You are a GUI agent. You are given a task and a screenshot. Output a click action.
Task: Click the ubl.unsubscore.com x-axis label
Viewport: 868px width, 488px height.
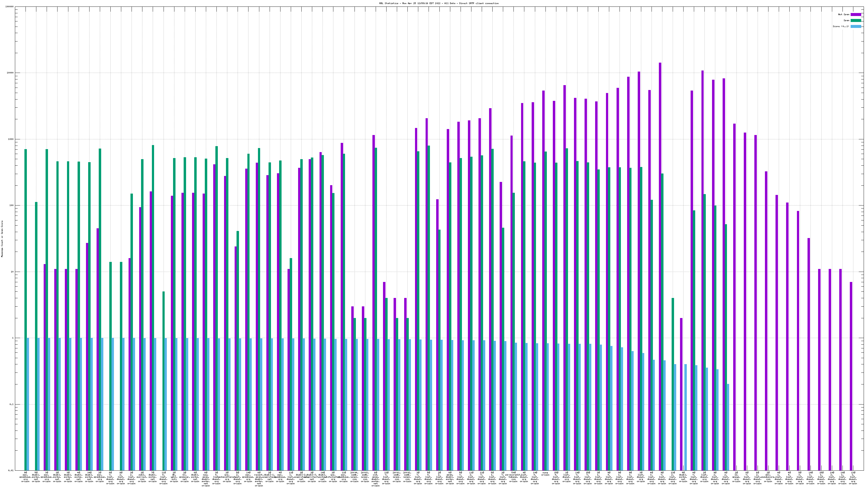pyautogui.click(x=768, y=477)
